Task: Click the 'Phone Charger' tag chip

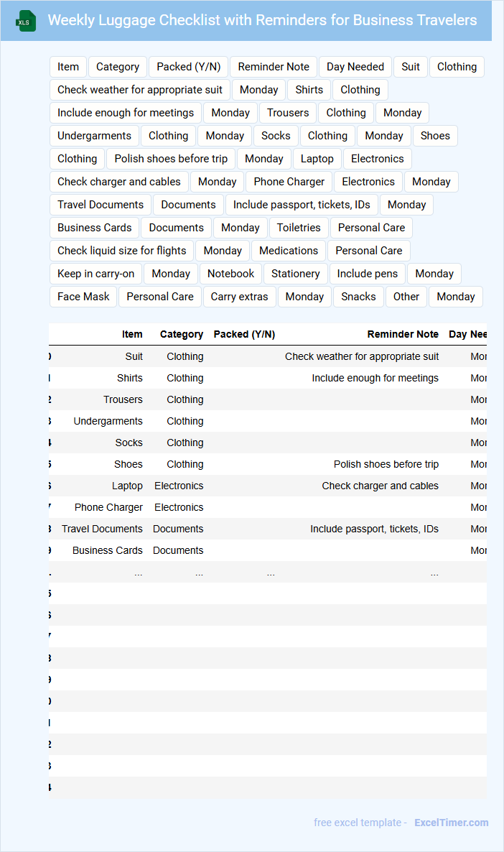Action: click(x=289, y=182)
